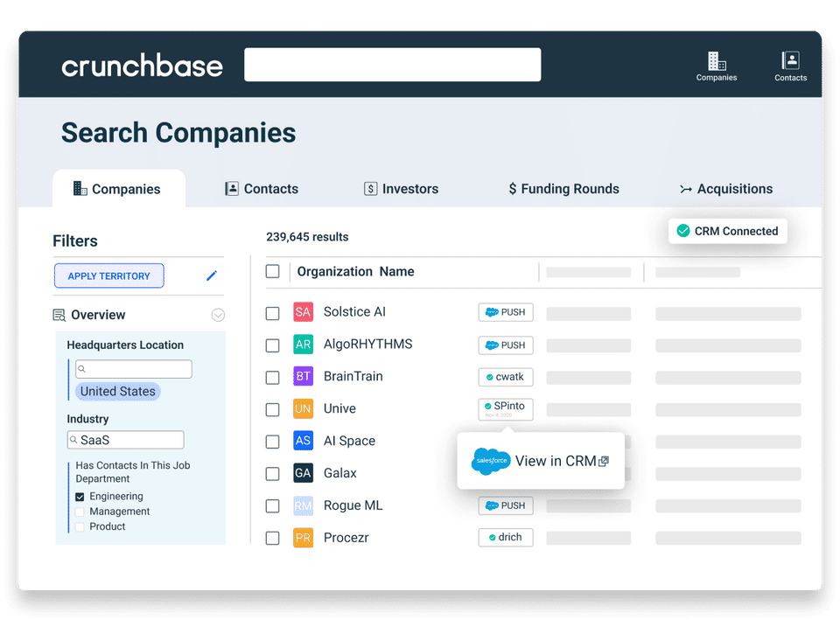Click the search icon in Industry field
Image resolution: width=840 pixels, height=620 pixels.
[73, 440]
